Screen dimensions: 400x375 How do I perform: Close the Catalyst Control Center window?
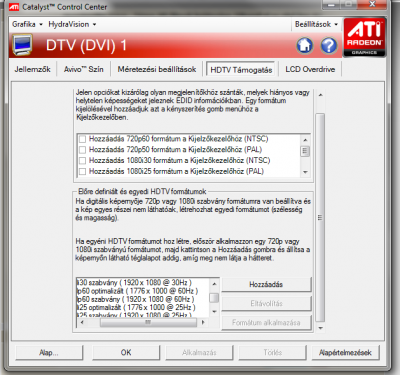tap(372, 5)
